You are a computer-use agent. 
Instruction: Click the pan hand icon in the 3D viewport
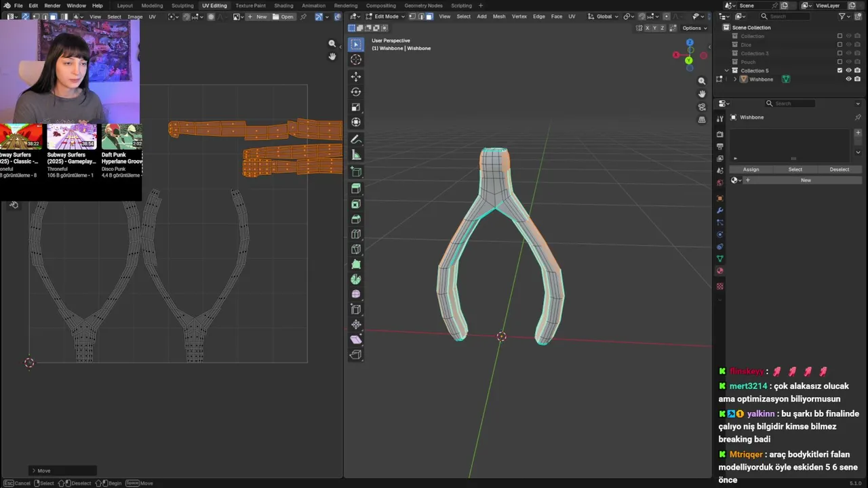click(702, 94)
